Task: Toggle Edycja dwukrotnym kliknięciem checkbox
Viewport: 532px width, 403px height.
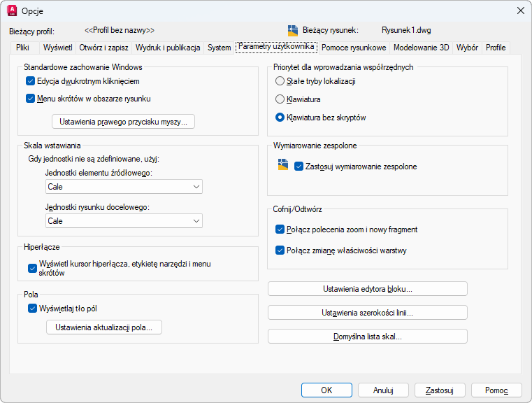Action: pos(31,81)
